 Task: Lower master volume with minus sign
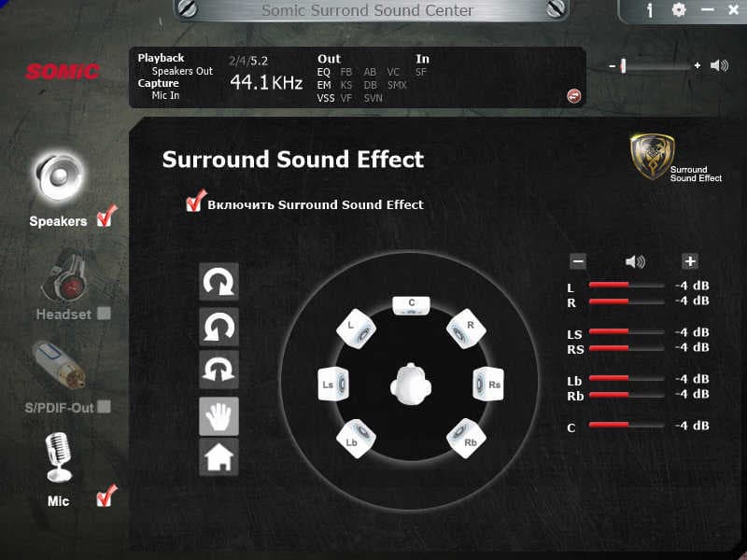613,65
